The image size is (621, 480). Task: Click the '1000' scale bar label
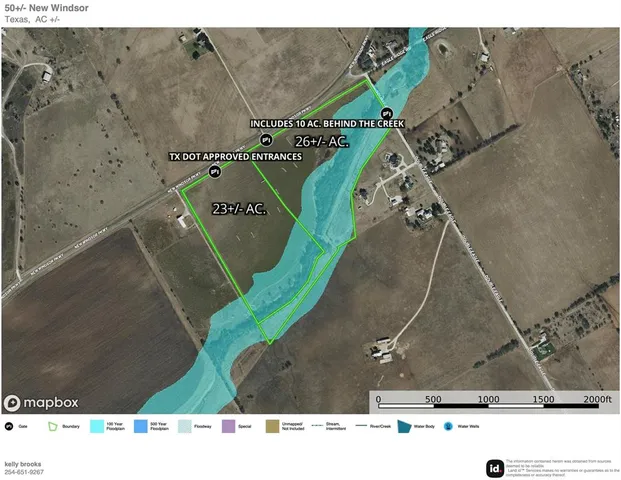488,399
